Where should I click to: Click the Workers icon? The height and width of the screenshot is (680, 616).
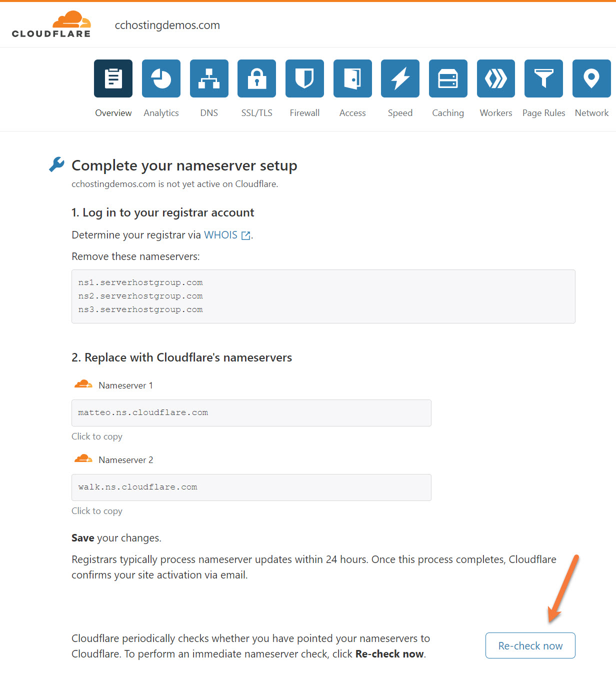[x=495, y=78]
